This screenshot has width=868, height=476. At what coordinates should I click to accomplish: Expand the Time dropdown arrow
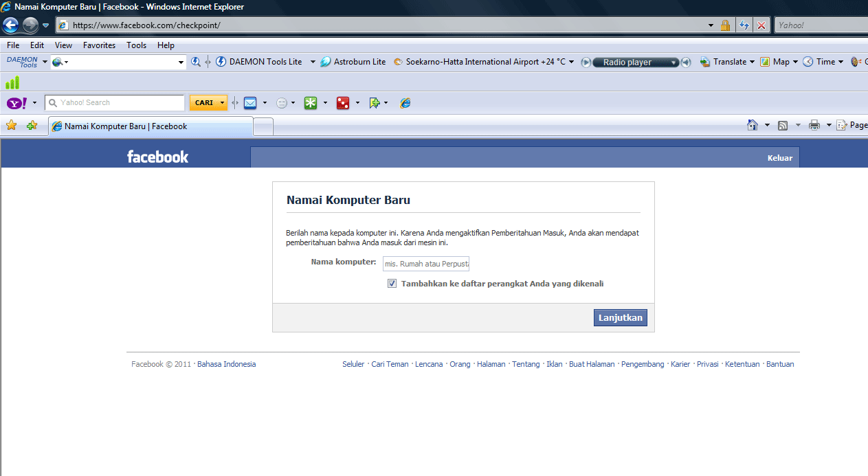(841, 62)
